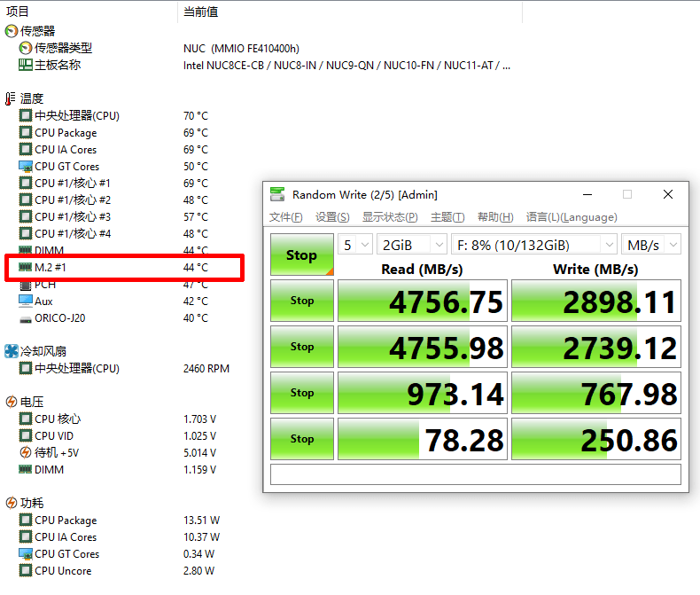Screen dimensions: 700x595
Task: Open the 帮助(H) menu
Action: (495, 217)
